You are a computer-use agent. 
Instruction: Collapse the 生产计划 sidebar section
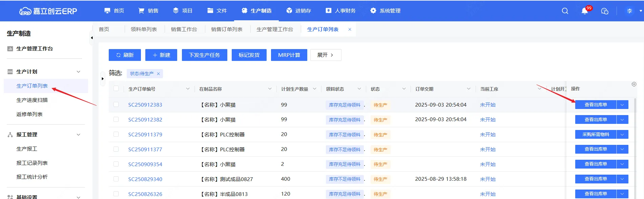[78, 72]
